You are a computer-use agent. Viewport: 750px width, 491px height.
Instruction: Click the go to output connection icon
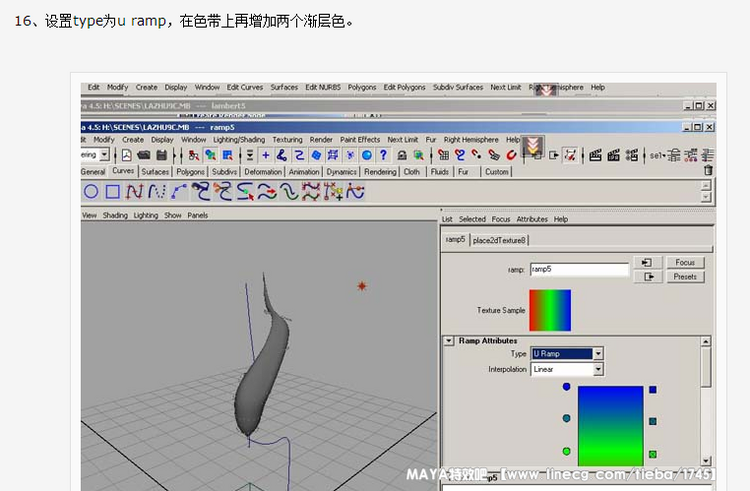(x=646, y=276)
